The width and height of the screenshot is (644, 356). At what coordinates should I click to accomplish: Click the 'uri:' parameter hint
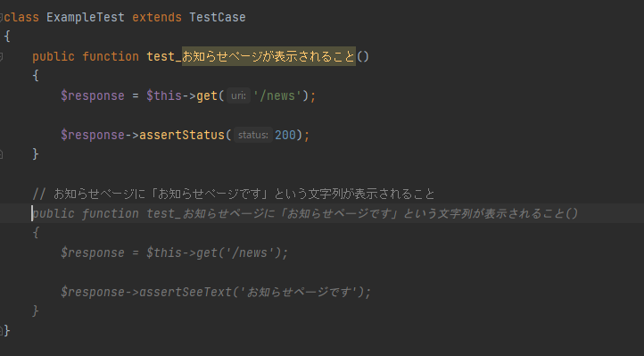tap(238, 95)
